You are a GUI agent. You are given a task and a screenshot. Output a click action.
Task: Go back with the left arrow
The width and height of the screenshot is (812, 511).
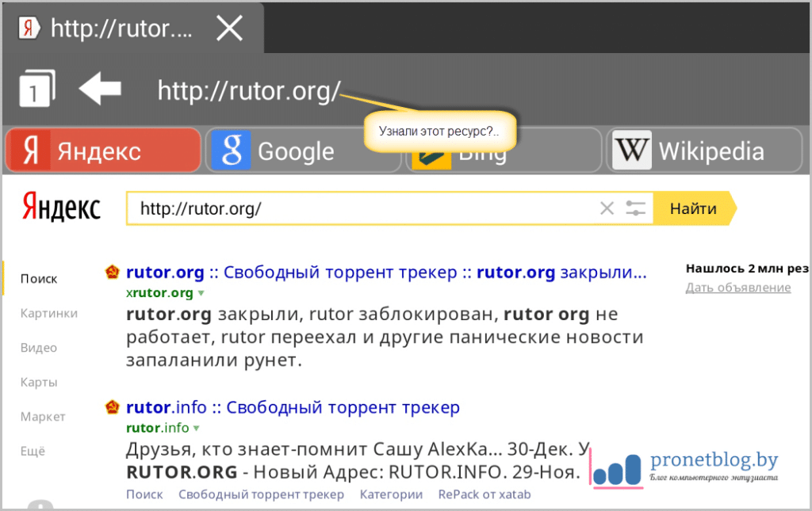point(100,89)
